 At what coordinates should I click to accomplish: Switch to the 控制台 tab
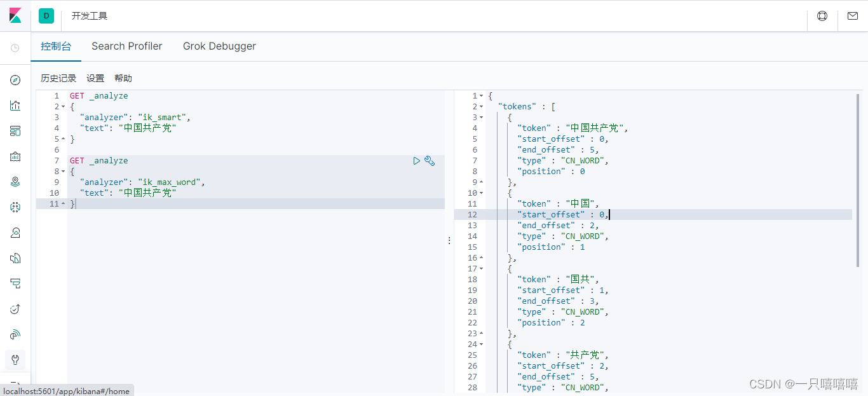(x=56, y=46)
